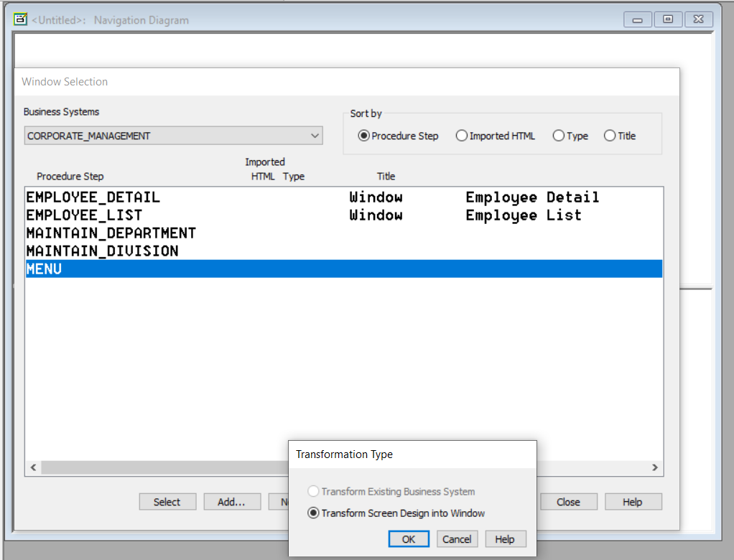734x560 pixels.
Task: Maximize the Navigation Diagram window
Action: coord(668,20)
